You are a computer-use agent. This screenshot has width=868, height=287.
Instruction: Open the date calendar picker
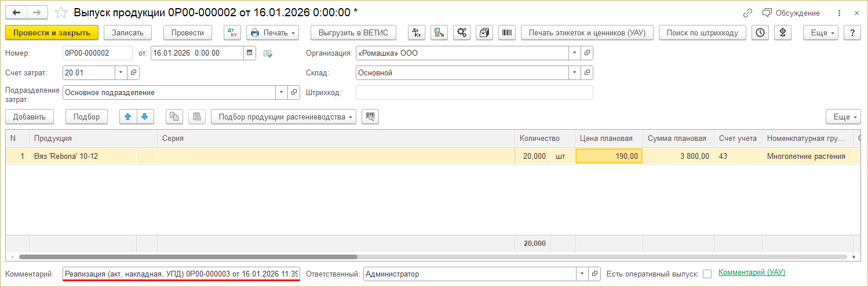click(x=250, y=53)
